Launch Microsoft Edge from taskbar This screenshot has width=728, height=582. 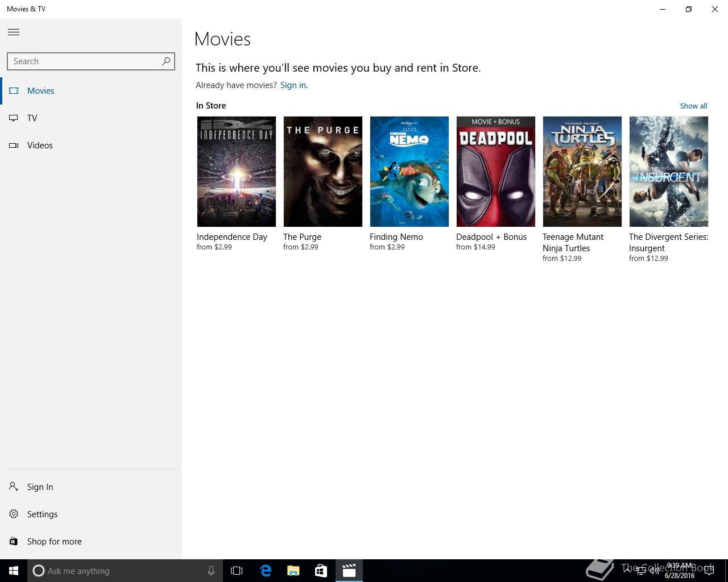coord(266,571)
